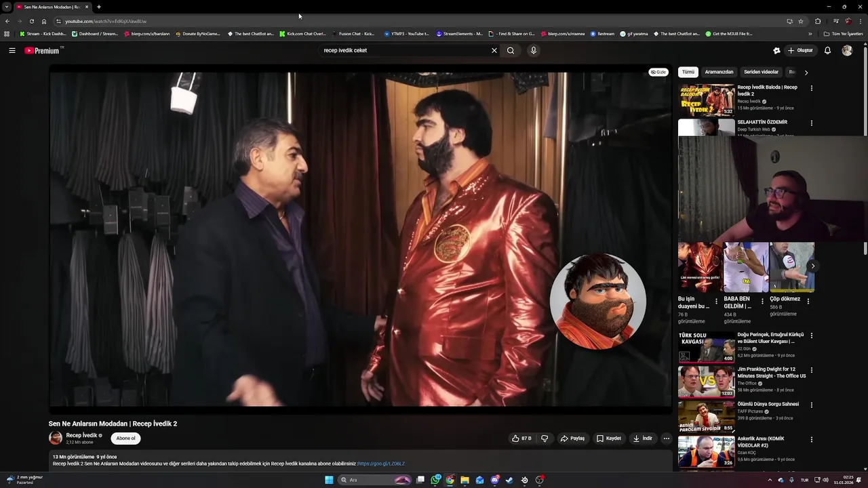Open the gif yaratma bookmark
The image size is (868, 488).
tap(635, 33)
